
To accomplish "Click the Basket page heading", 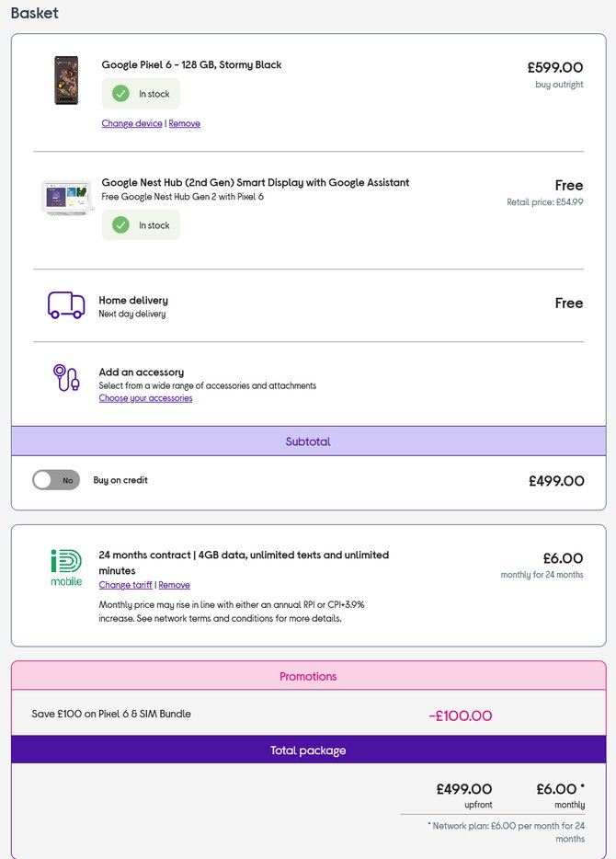I will tap(33, 13).
